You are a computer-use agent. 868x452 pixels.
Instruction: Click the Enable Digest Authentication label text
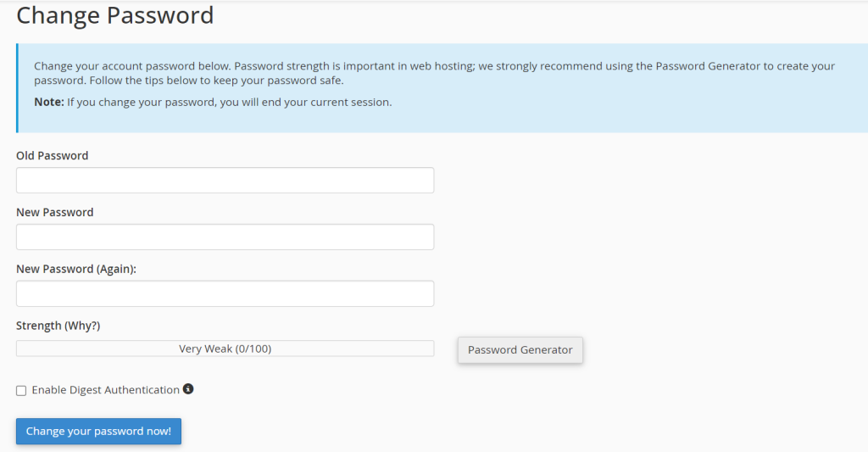click(106, 390)
